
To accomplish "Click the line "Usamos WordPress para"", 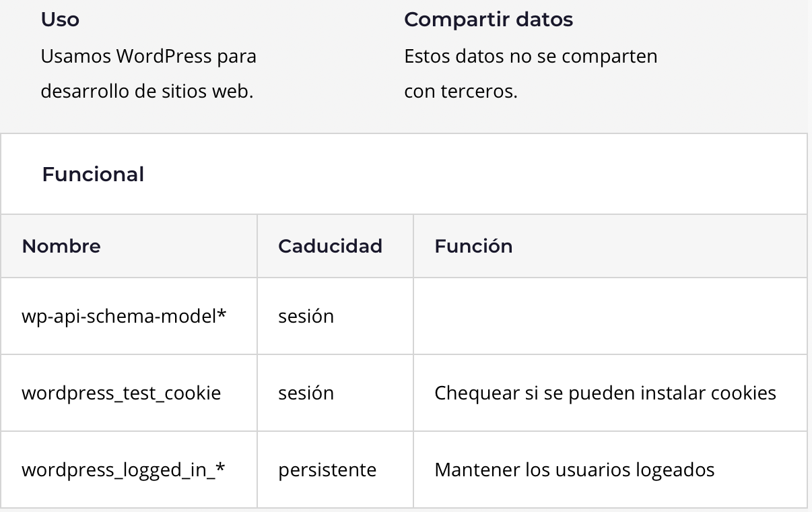I will coord(148,56).
